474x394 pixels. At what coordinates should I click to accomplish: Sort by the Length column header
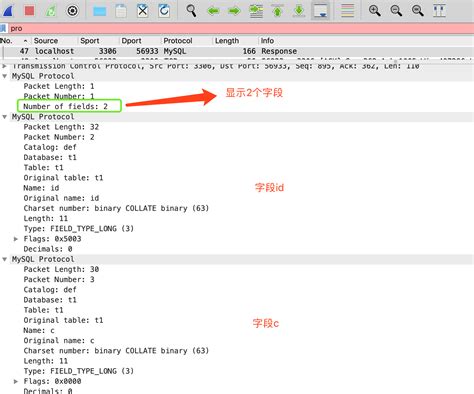(x=235, y=41)
